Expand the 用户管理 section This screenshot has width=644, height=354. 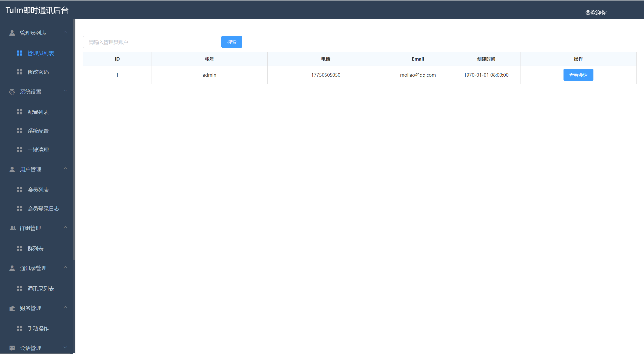pyautogui.click(x=37, y=169)
